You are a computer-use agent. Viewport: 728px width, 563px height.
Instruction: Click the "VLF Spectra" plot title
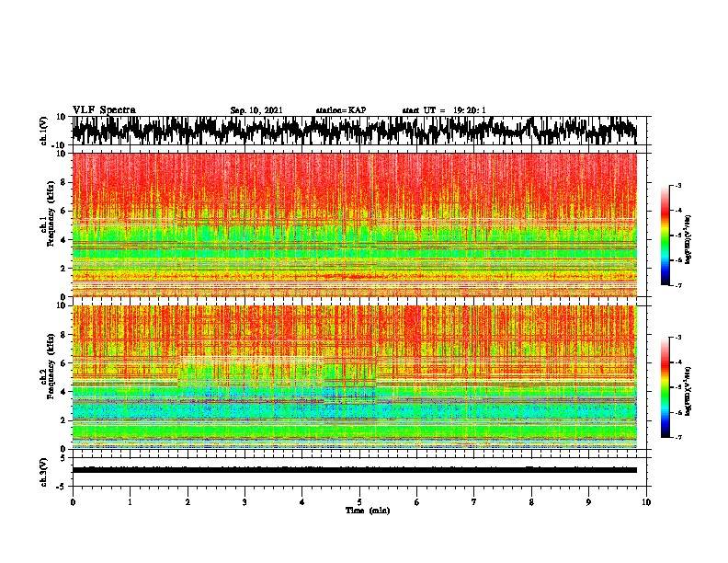click(x=104, y=110)
